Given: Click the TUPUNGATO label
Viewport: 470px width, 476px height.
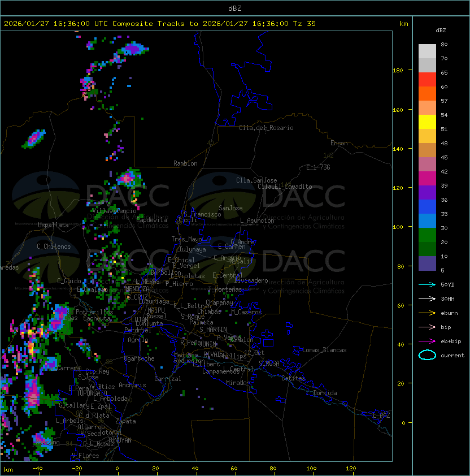Looking at the screenshot, I should [92, 393].
